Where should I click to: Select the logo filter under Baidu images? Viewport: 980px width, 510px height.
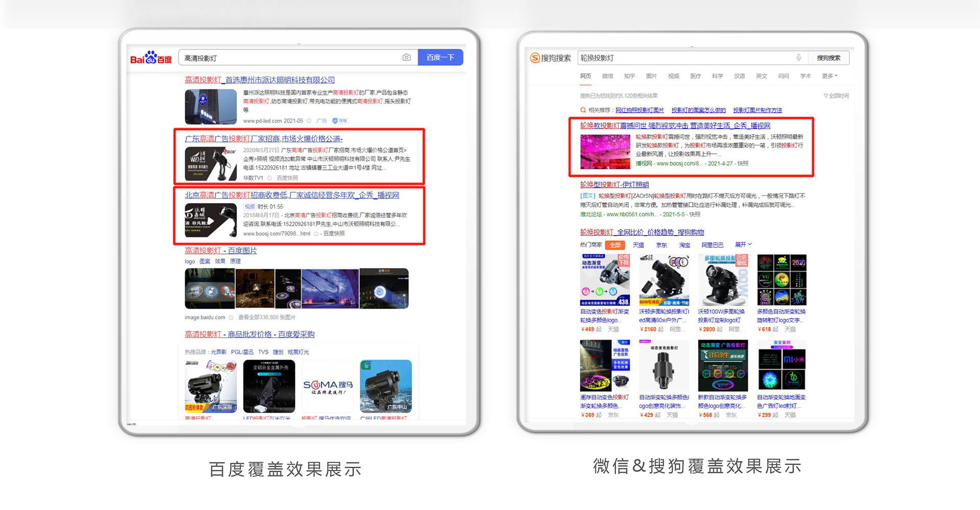190,262
